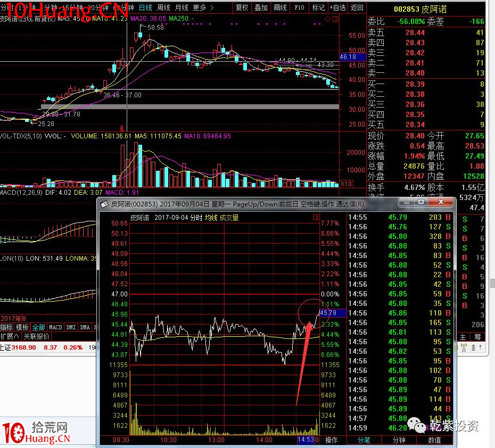This screenshot has width=495, height=448.
Task: Click the 14:59 trade row at 46.20
Action: 400,428
